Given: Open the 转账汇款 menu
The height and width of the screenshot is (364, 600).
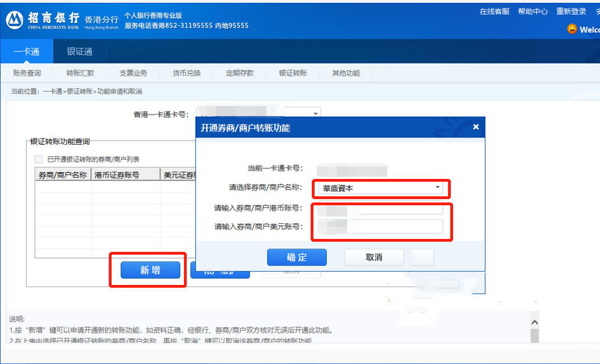Looking at the screenshot, I should pyautogui.click(x=80, y=73).
